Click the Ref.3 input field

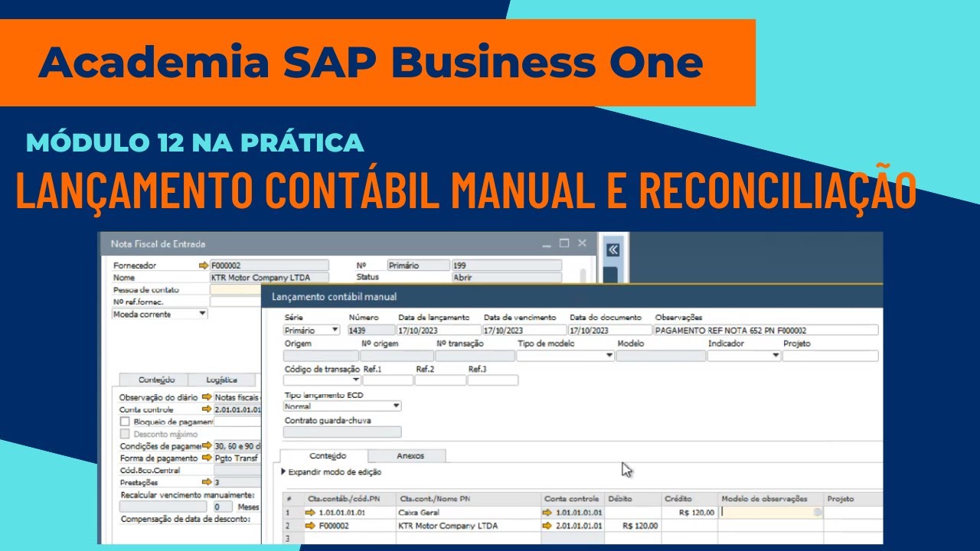point(492,380)
